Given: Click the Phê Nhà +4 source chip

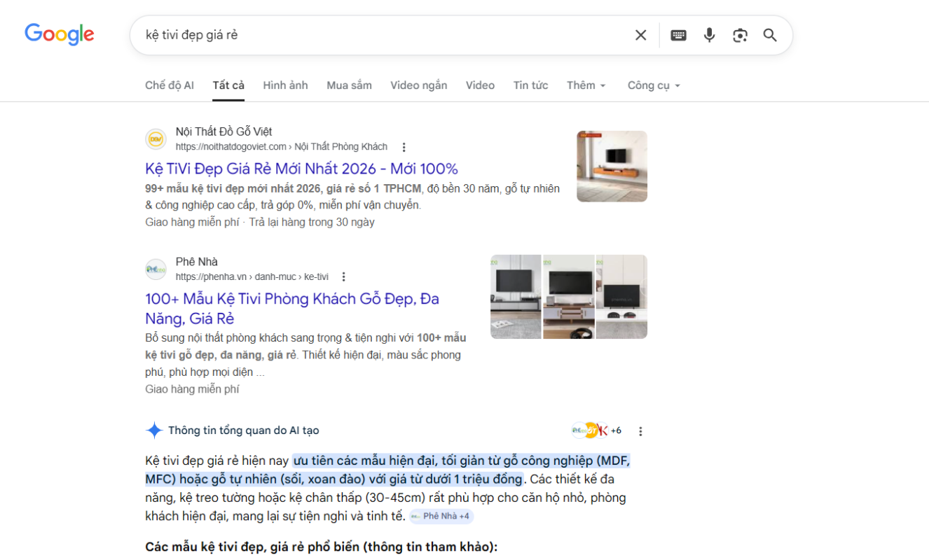Looking at the screenshot, I should [x=441, y=517].
